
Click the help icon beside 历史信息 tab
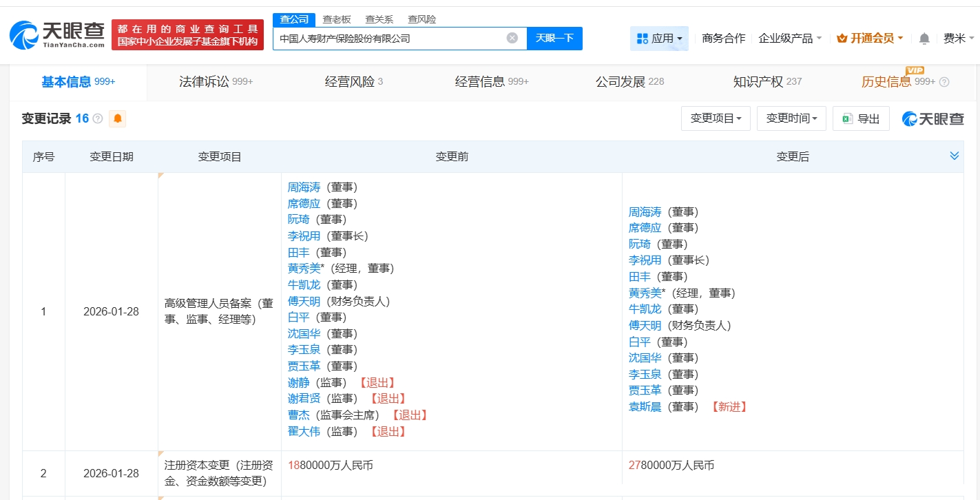[944, 82]
